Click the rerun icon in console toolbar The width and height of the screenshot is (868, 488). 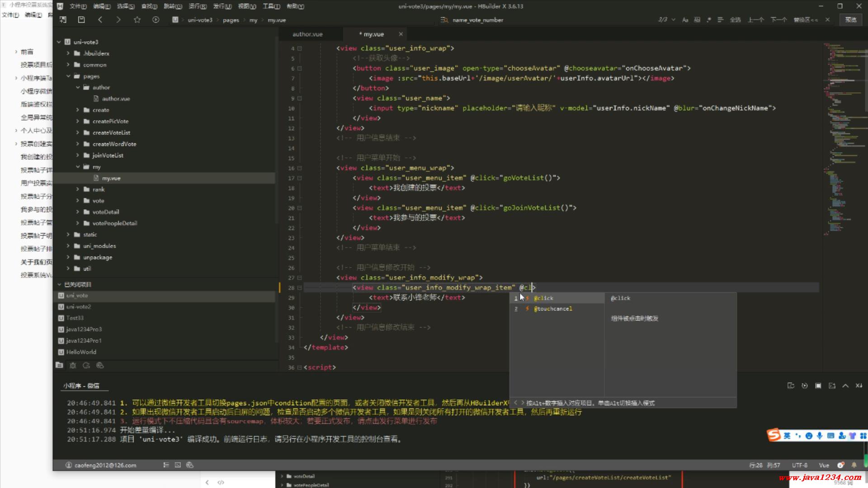[804, 385]
